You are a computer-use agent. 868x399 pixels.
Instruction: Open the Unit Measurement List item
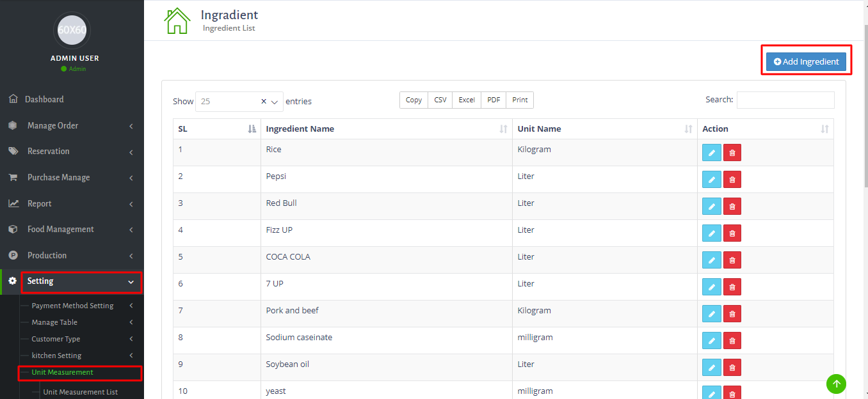tap(80, 392)
